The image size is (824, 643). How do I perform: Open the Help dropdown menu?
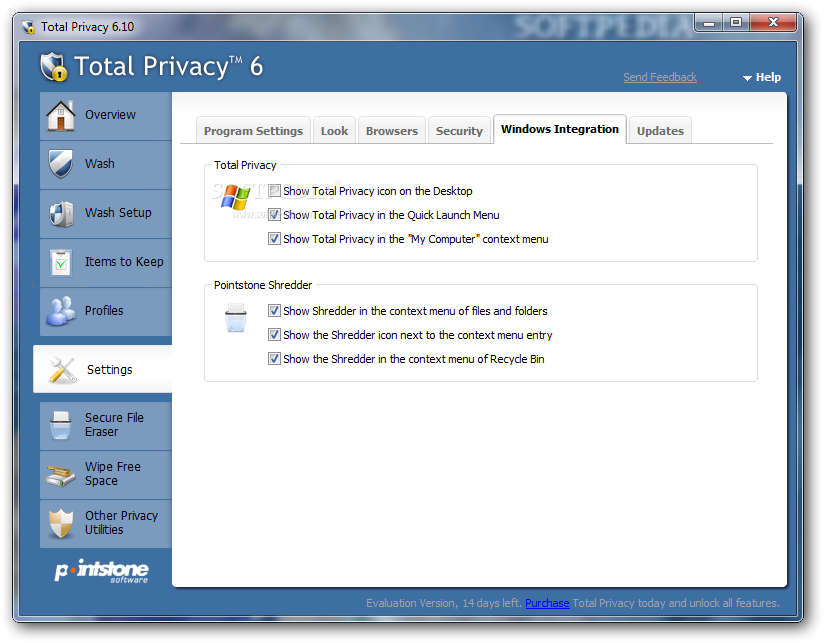(762, 77)
